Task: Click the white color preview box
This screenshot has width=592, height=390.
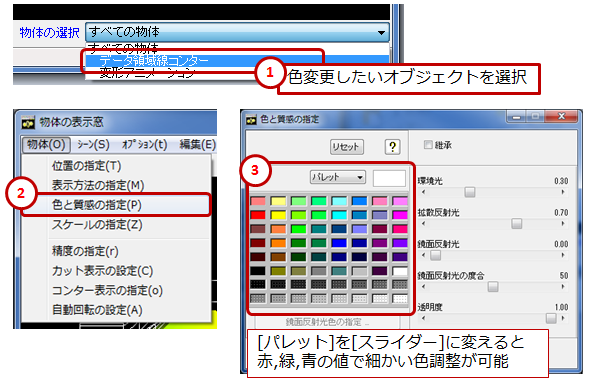Action: pos(389,178)
